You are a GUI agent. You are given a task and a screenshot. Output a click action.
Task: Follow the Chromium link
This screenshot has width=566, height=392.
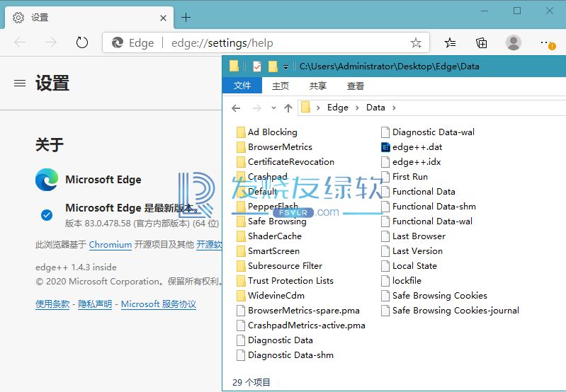click(110, 245)
